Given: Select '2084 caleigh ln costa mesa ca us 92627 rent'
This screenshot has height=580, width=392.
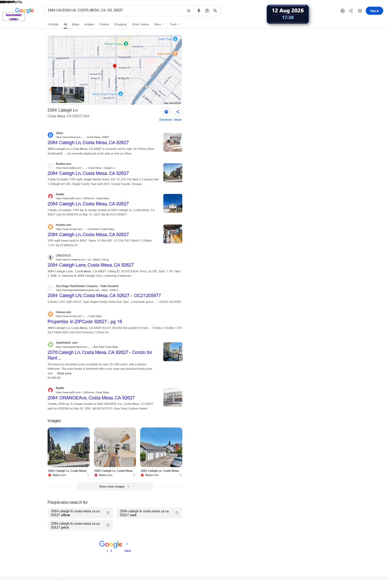Looking at the screenshot, I should pos(149,513).
